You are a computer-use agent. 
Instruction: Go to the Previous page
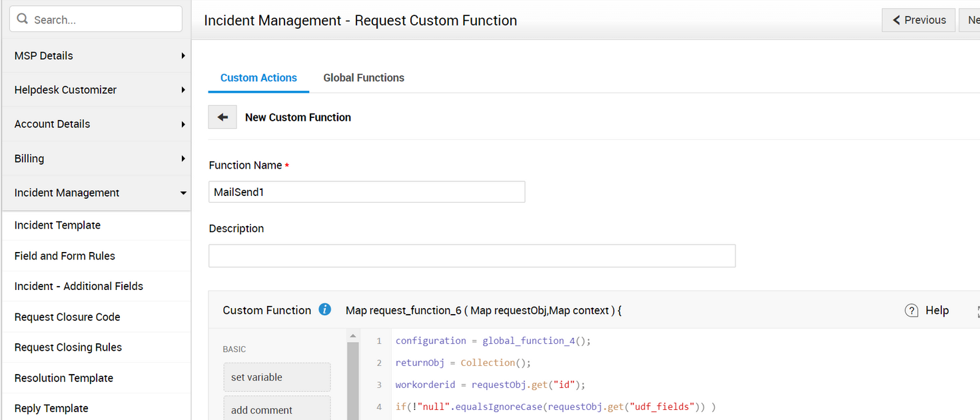click(x=919, y=20)
